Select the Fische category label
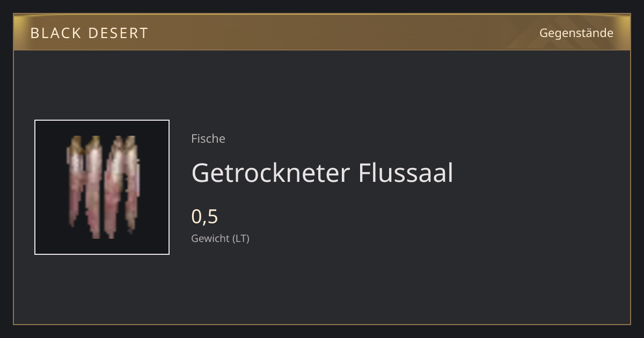Screen dimensions: 644x338 208,138
